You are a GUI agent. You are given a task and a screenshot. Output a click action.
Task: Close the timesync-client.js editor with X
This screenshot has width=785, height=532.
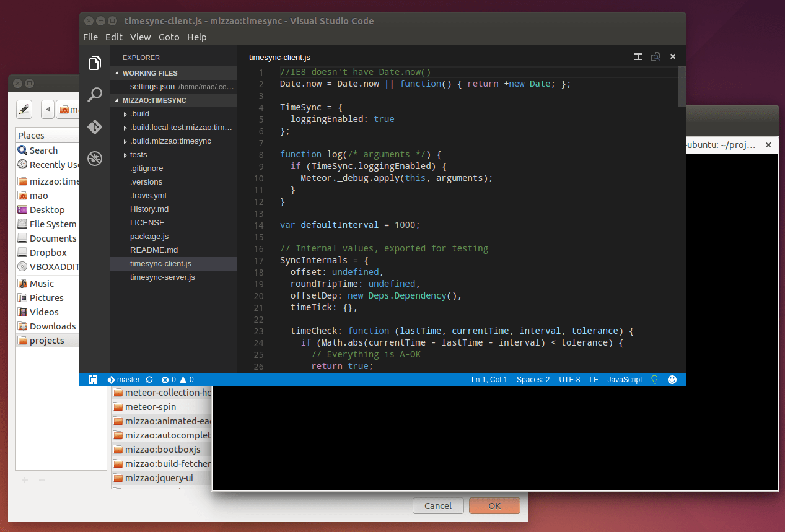(673, 56)
